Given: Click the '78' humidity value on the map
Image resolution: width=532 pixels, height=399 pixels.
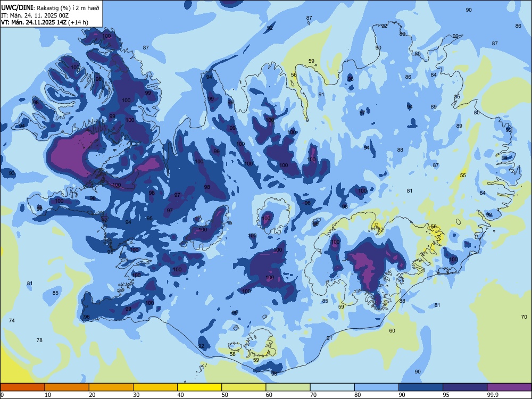Looking at the screenshot, I should click(39, 340).
